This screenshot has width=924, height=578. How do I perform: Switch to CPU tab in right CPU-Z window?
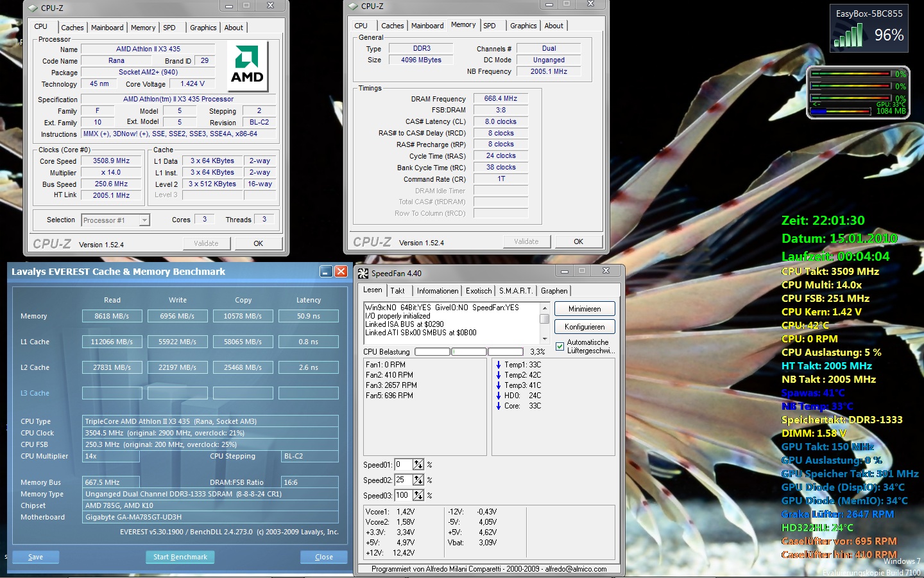pyautogui.click(x=361, y=26)
